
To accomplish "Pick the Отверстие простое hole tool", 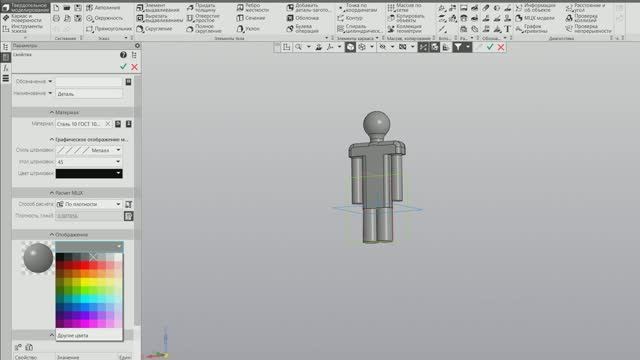I will pyautogui.click(x=203, y=18).
